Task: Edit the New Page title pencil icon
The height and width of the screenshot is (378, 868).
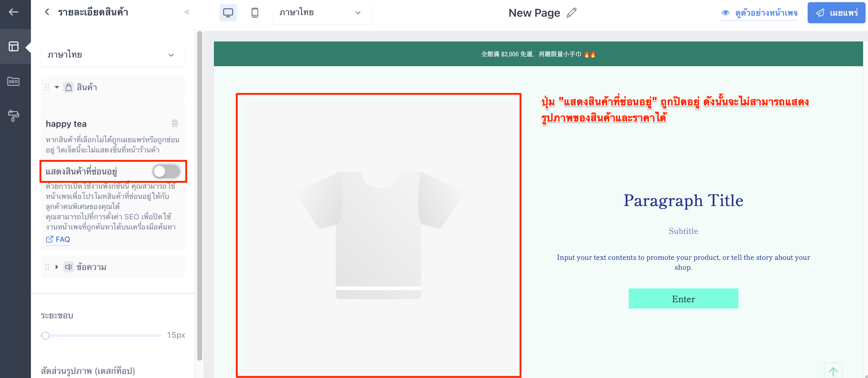Action: click(x=572, y=13)
